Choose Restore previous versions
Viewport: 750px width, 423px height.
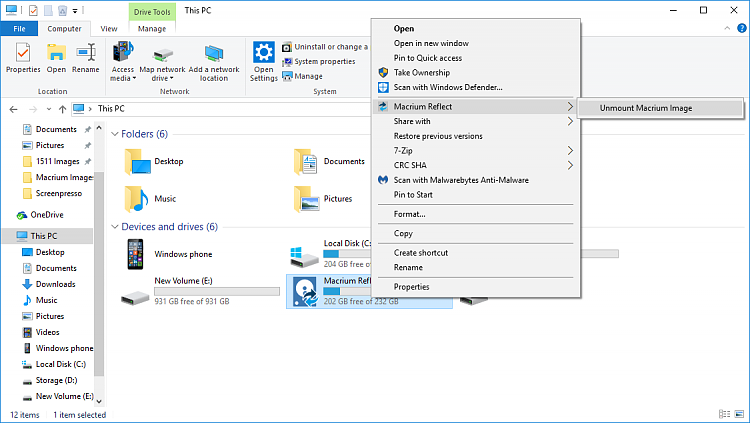tap(476, 136)
